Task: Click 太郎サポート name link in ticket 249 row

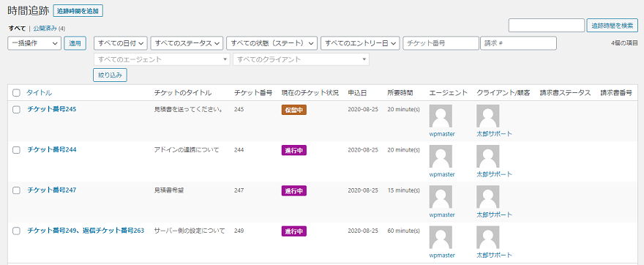Action: 495,255
